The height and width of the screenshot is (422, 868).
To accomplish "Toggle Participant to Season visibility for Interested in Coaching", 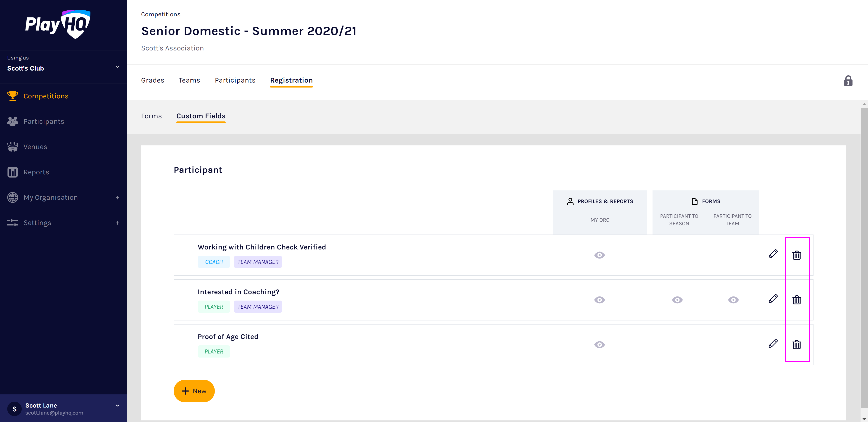I will [677, 300].
